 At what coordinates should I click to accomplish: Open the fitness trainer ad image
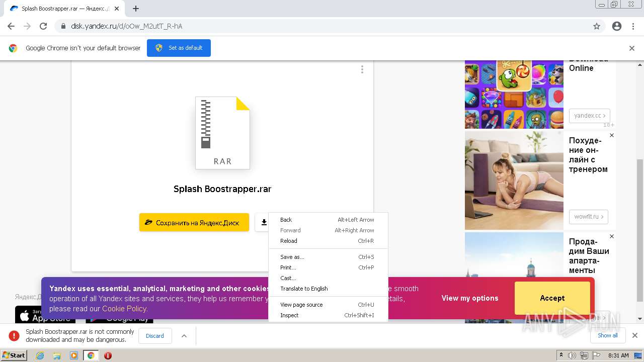tap(514, 180)
